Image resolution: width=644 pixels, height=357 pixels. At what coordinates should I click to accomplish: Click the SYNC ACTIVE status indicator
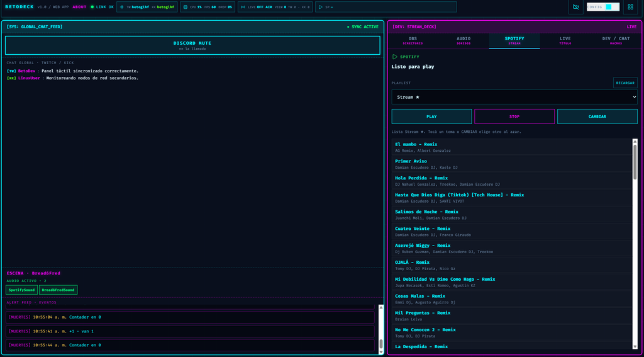pos(363,26)
